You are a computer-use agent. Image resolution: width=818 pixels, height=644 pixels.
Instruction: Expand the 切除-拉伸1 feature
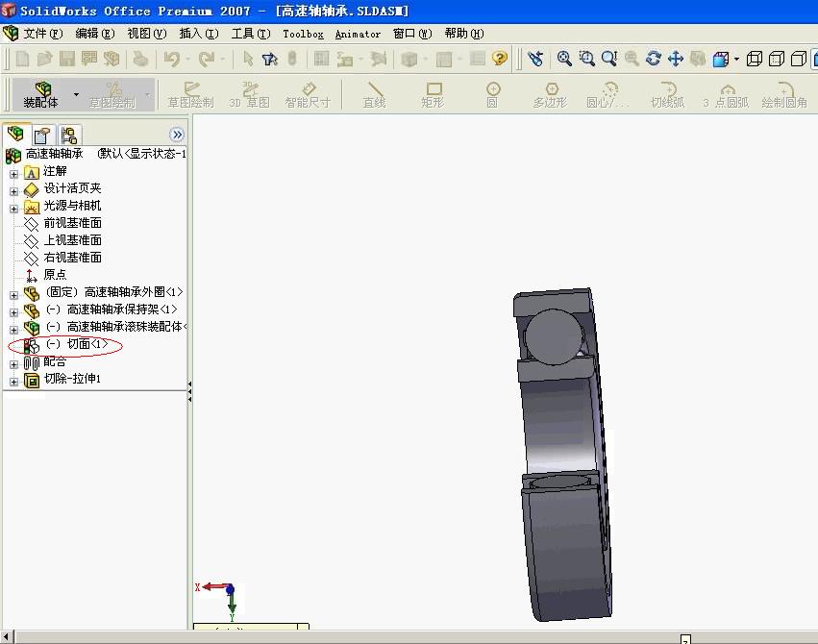pyautogui.click(x=14, y=382)
